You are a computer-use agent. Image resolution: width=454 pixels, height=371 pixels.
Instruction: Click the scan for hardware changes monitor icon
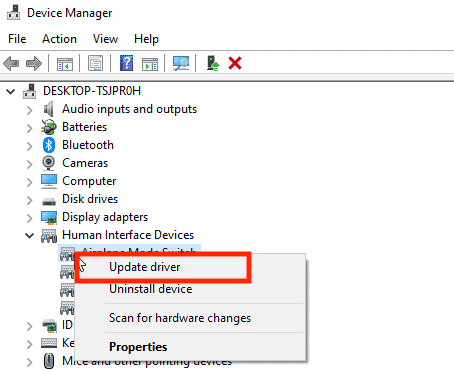point(181,63)
